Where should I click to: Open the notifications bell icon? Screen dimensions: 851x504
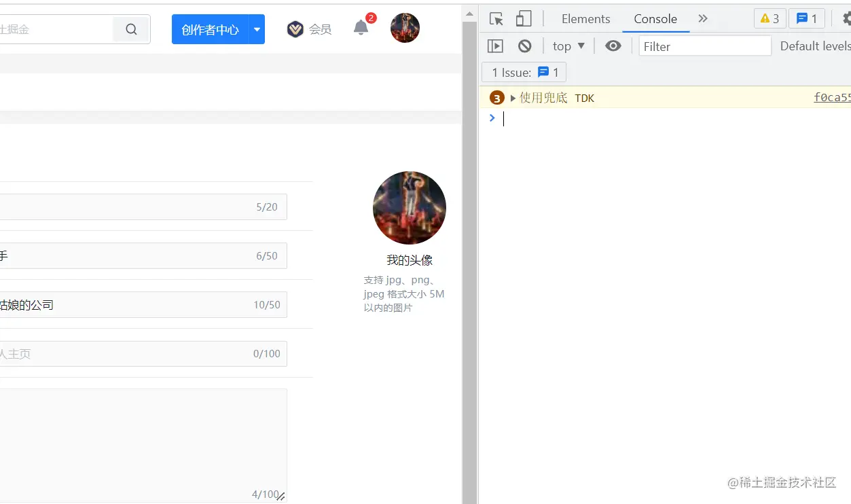click(x=361, y=28)
